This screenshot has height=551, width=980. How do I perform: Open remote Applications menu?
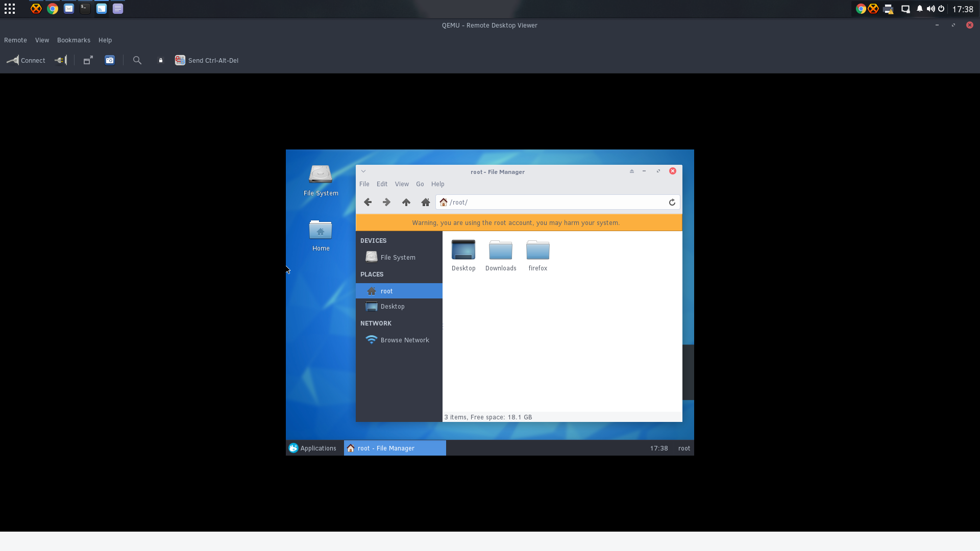pyautogui.click(x=312, y=448)
